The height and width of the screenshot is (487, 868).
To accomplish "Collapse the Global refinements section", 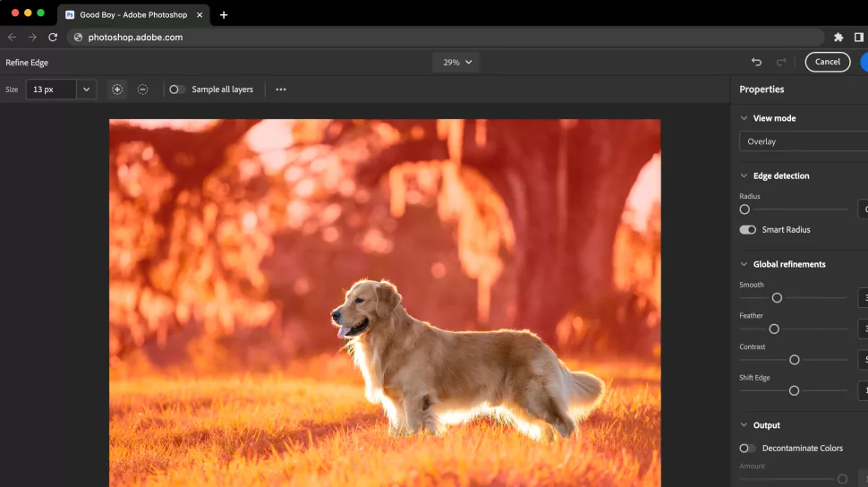I will click(x=744, y=264).
